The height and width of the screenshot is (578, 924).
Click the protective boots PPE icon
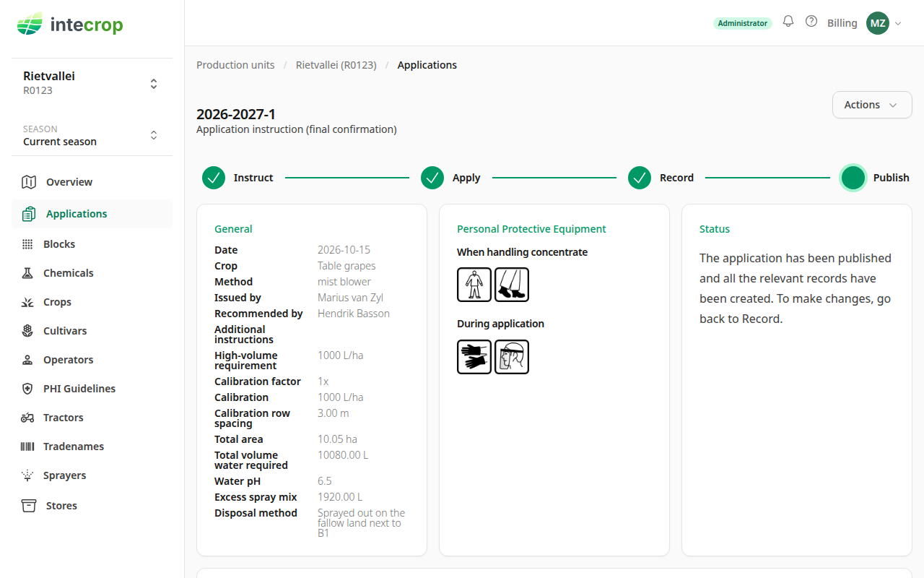[512, 285]
